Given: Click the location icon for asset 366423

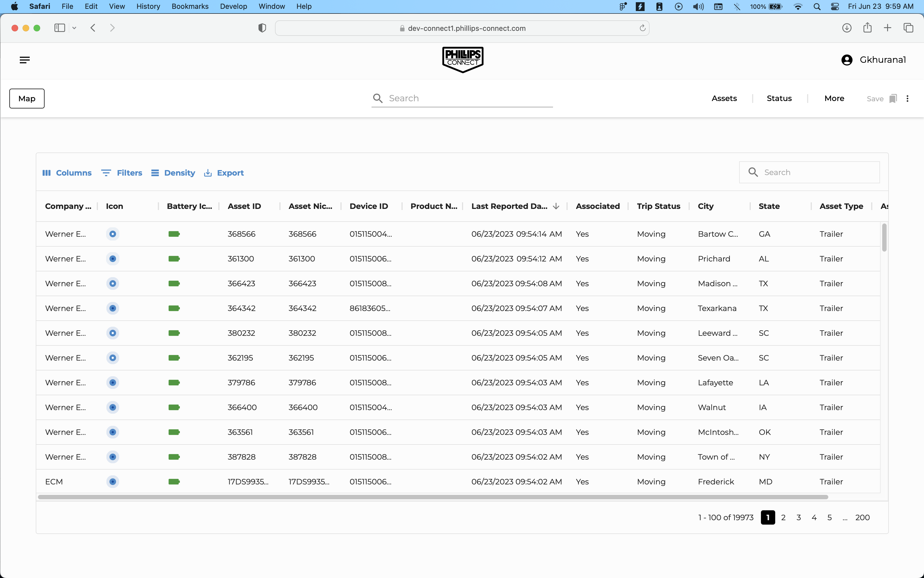Looking at the screenshot, I should (113, 283).
